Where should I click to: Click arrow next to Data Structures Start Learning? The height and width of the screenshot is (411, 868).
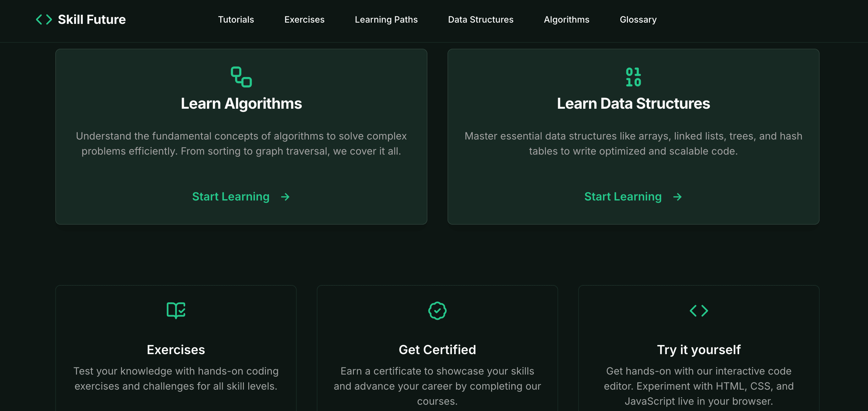tap(677, 197)
